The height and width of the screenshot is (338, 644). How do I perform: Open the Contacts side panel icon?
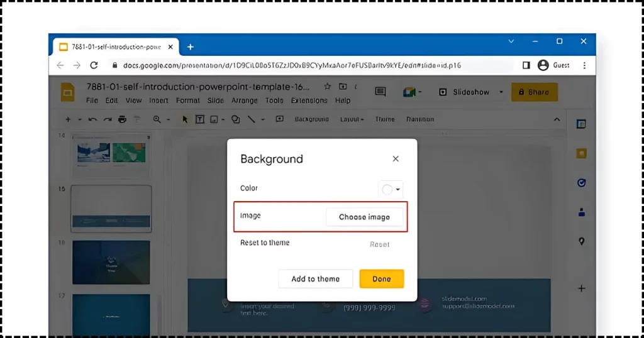[x=581, y=212]
